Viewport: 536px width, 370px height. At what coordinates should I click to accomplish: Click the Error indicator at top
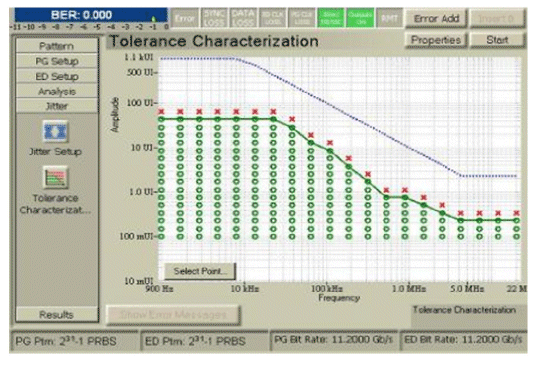(x=185, y=18)
